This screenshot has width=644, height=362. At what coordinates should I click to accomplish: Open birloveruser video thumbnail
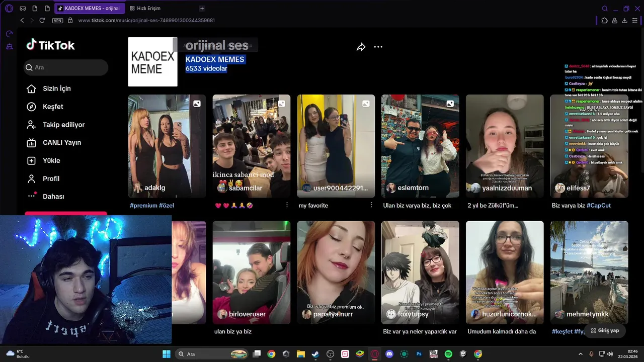pos(251,272)
